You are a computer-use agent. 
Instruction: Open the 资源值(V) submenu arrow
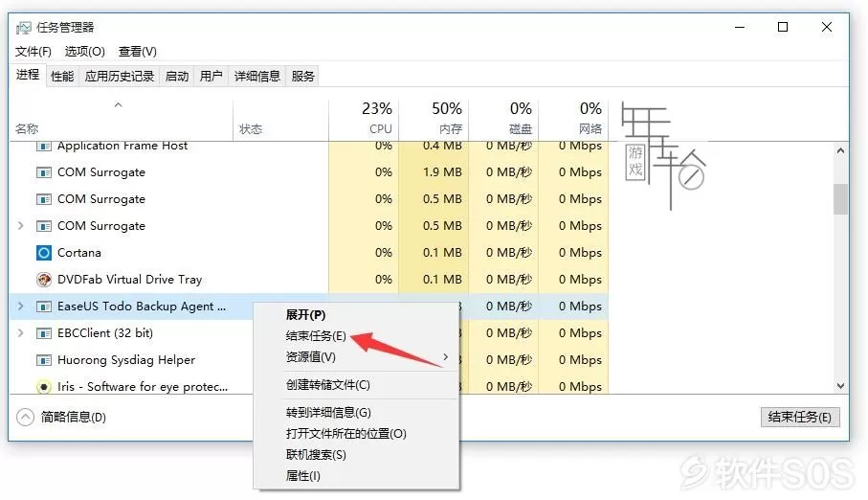click(446, 357)
